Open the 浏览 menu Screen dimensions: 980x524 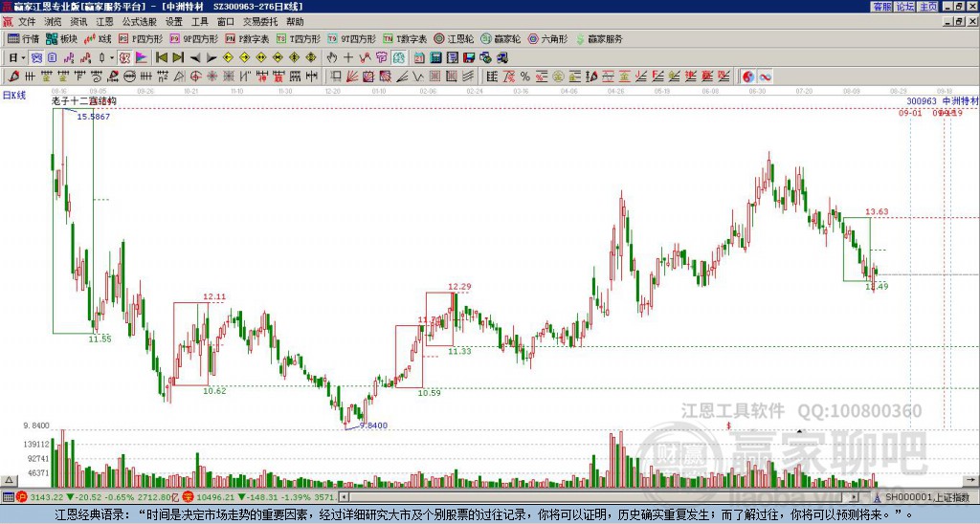[x=53, y=22]
